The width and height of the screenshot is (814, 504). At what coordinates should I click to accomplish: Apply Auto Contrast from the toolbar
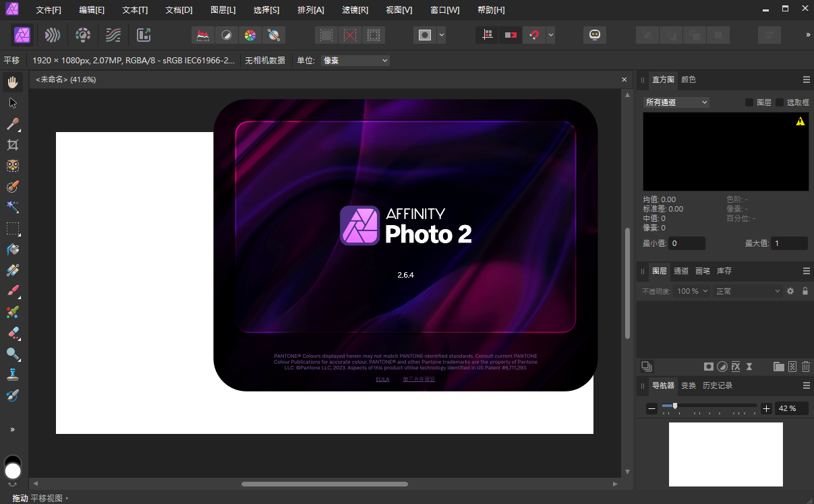coord(226,35)
